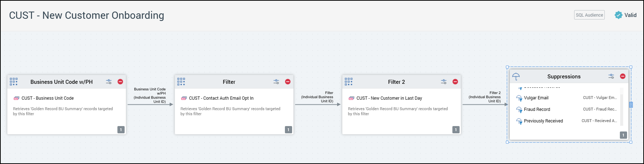Click the output connector handle on Suppressions
The image size is (644, 164).
click(x=631, y=105)
